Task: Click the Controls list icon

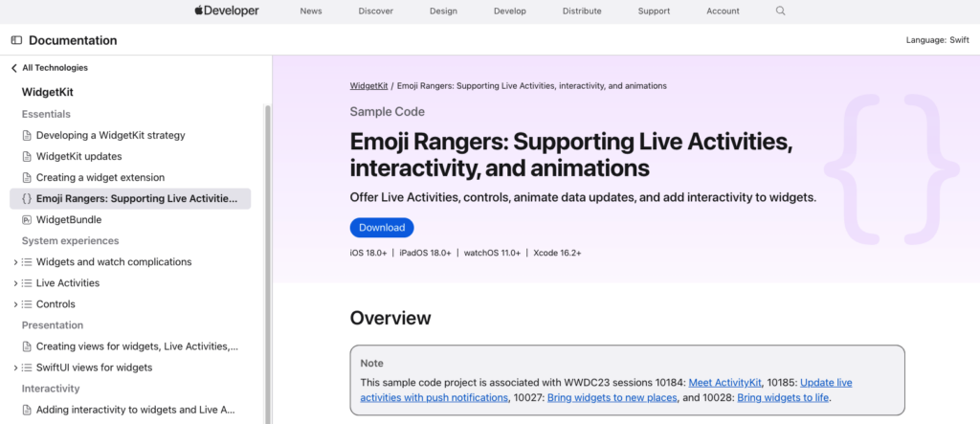Action: pyautogui.click(x=27, y=304)
